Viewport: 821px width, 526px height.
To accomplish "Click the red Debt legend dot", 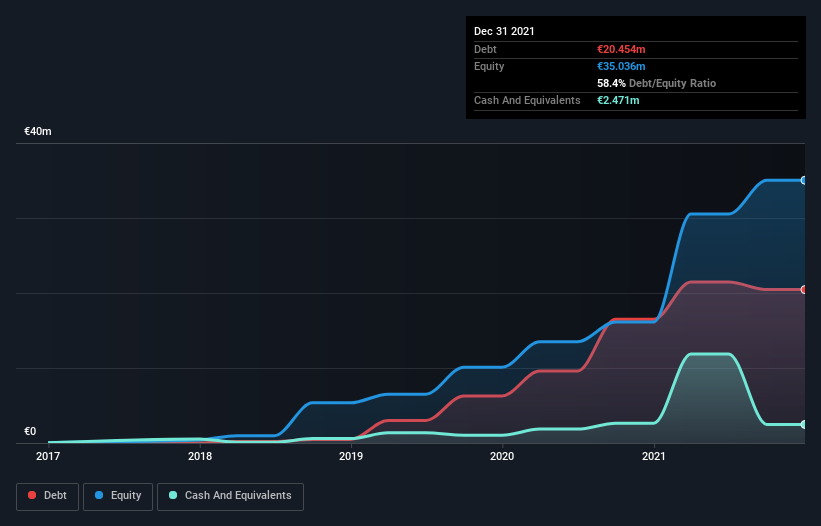I will (x=32, y=495).
